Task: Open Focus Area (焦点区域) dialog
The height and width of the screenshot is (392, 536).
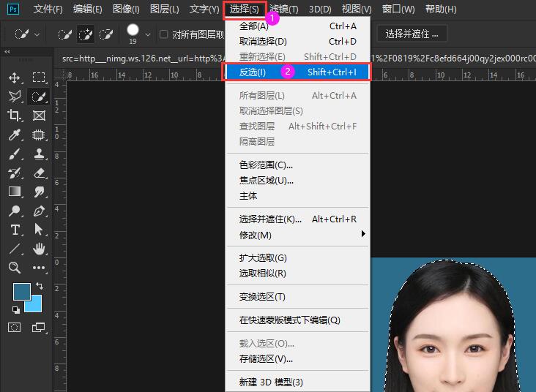Action: (x=298, y=181)
